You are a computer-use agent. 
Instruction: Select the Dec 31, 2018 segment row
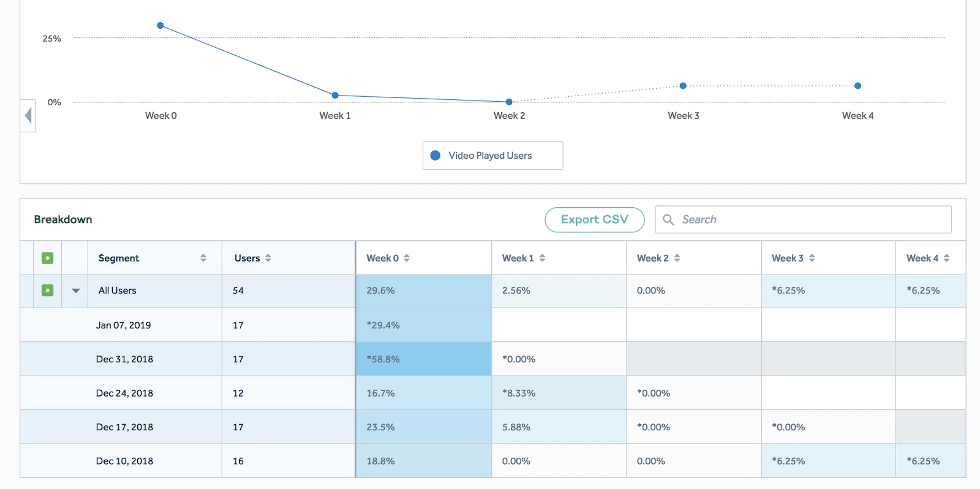124,359
